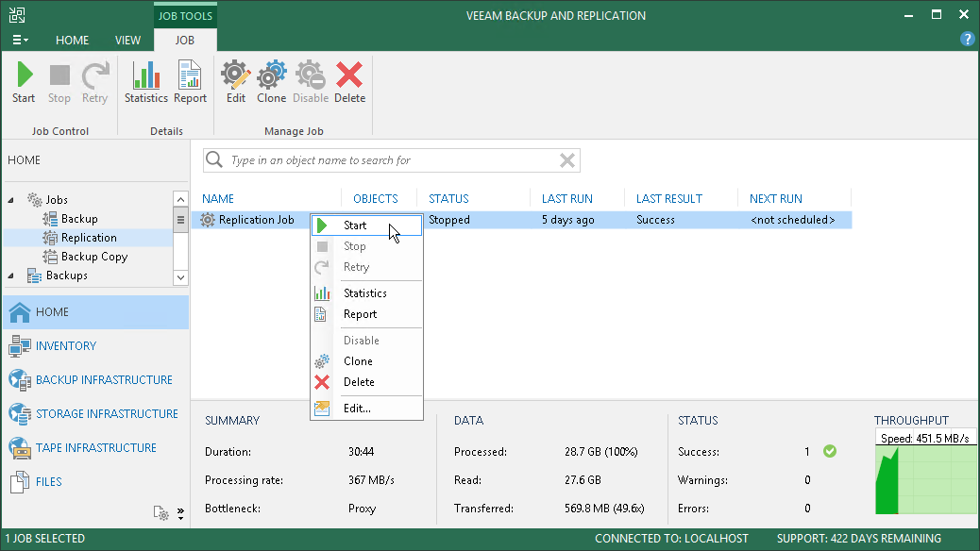
Task: Choose Report in the context menu
Action: click(x=367, y=314)
